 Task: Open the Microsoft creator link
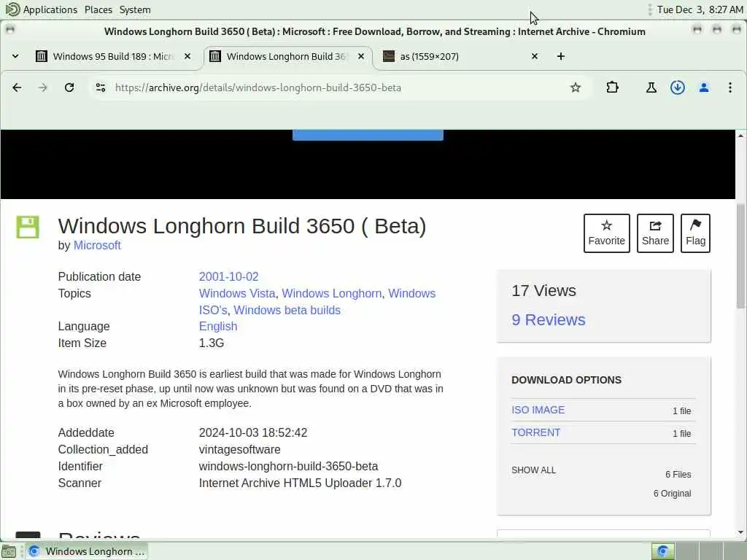point(97,245)
